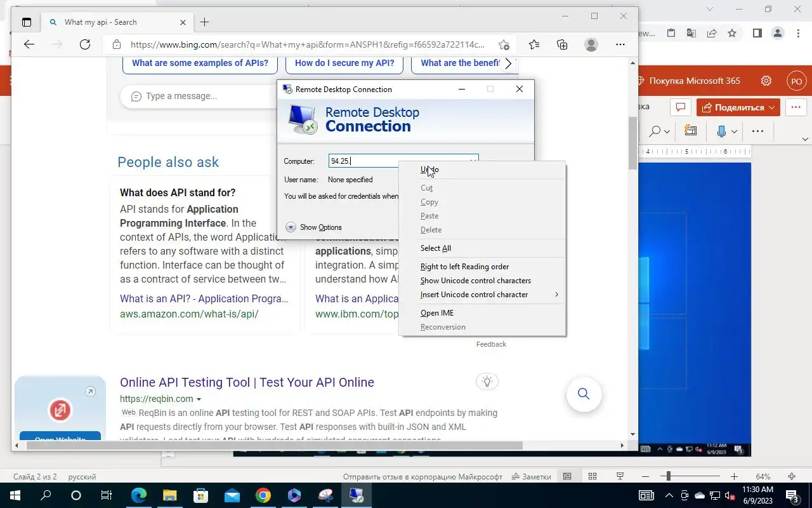Open Edge Collections
812x508 pixels.
pos(562,44)
